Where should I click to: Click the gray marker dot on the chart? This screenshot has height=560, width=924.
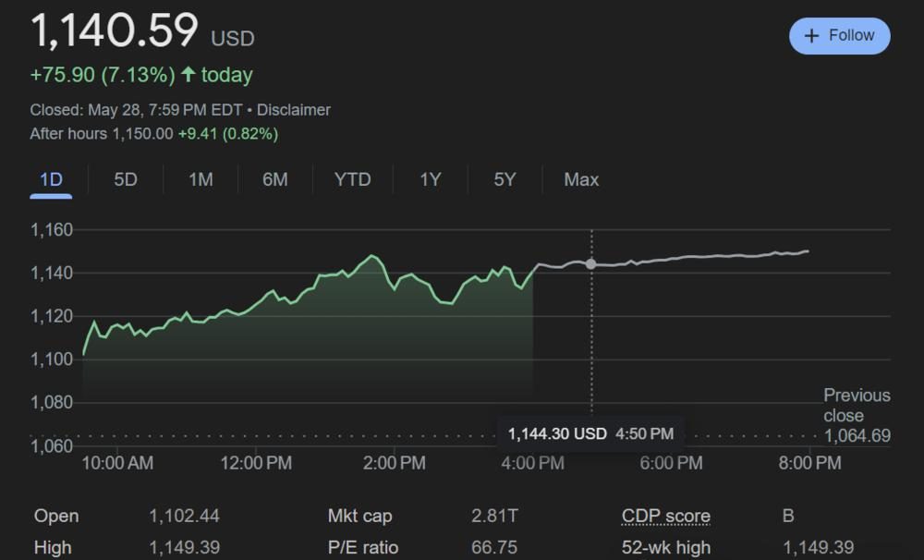pos(591,264)
